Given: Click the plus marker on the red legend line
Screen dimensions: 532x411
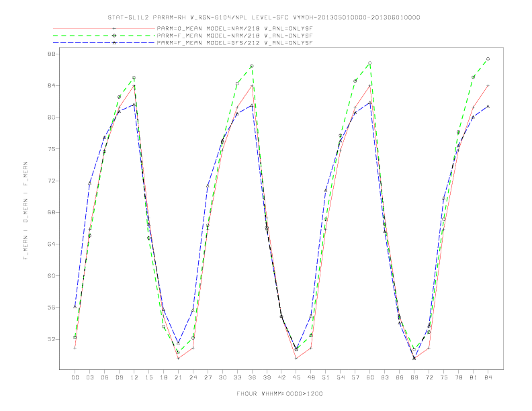Looking at the screenshot, I should click(114, 28).
